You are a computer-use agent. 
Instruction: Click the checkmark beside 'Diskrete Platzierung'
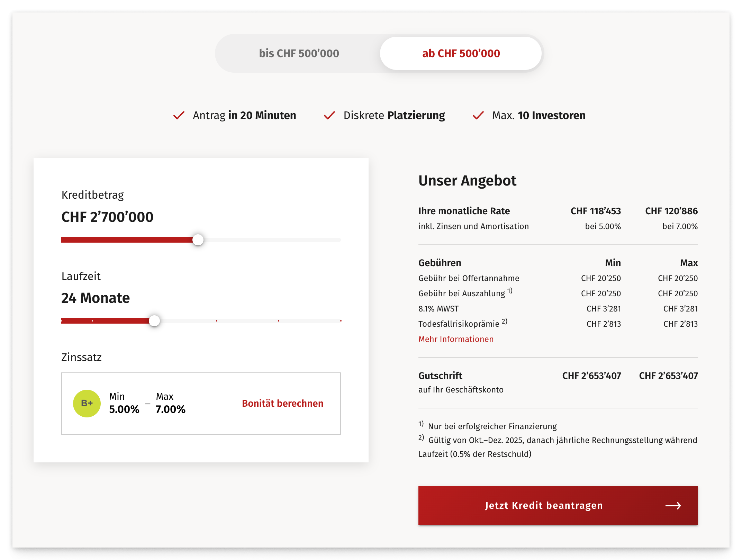click(x=329, y=115)
